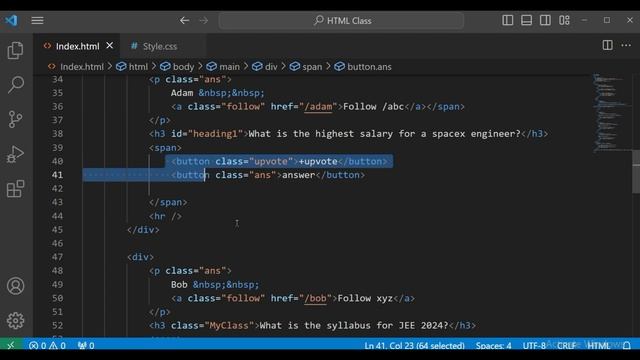Click the "upvote" class value on line 40
Viewport: 640px width, 360px height.
click(x=271, y=161)
